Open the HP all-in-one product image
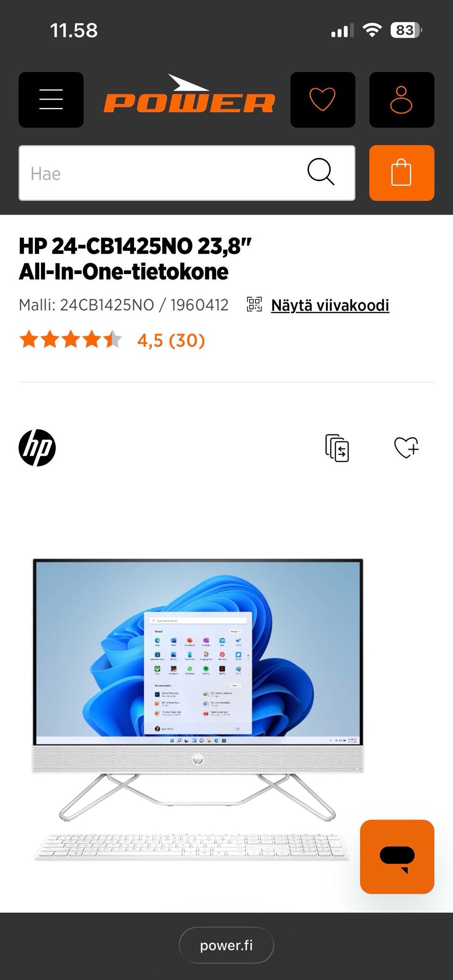This screenshot has height=980, width=453. pyautogui.click(x=198, y=709)
